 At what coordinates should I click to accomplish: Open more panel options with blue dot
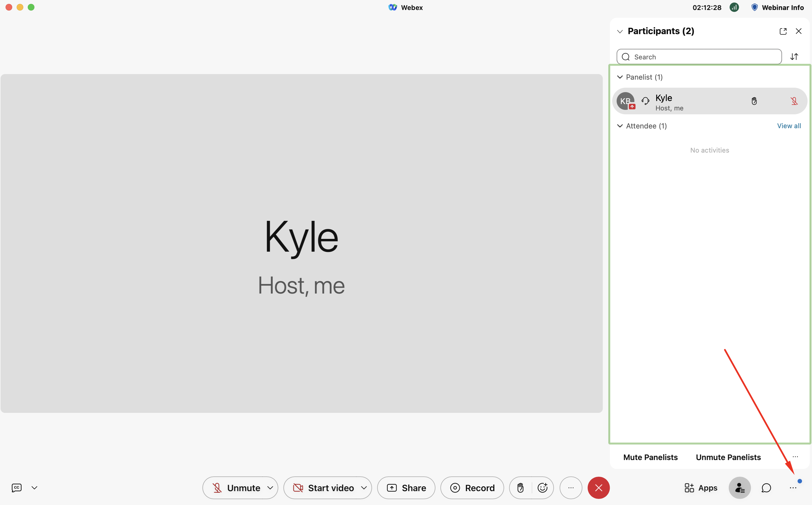point(793,488)
